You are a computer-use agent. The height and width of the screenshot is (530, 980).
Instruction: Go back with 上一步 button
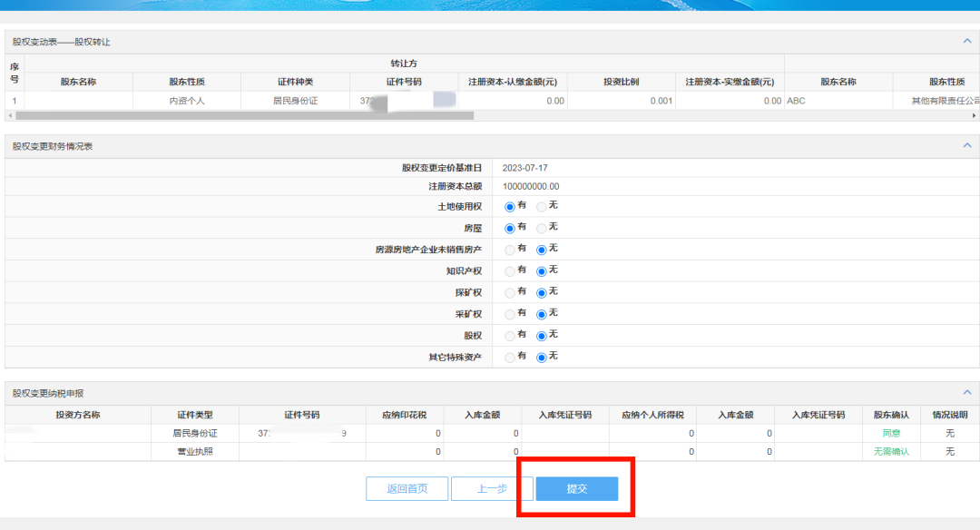492,489
